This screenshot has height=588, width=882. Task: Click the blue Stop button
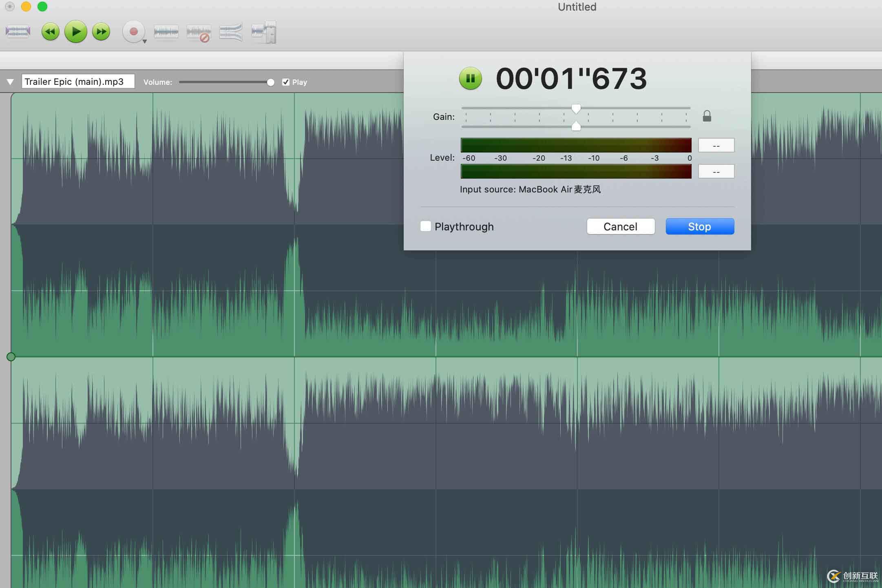pyautogui.click(x=699, y=226)
